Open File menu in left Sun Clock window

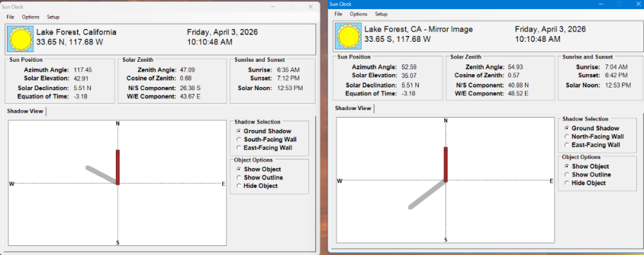pyautogui.click(x=10, y=17)
